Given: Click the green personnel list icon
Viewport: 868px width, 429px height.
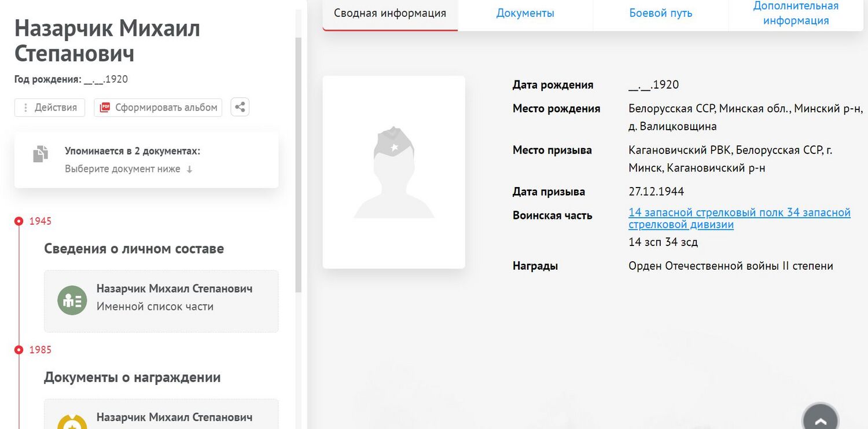Looking at the screenshot, I should pos(72,300).
